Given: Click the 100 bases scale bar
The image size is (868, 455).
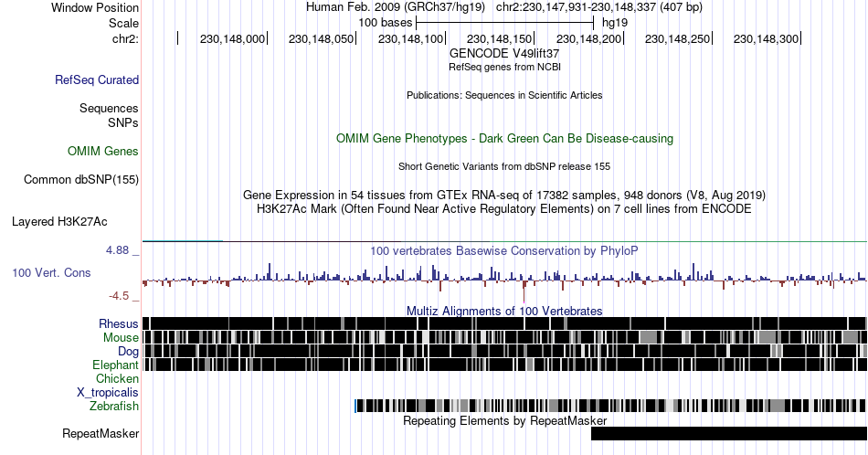Looking at the screenshot, I should [x=504, y=23].
